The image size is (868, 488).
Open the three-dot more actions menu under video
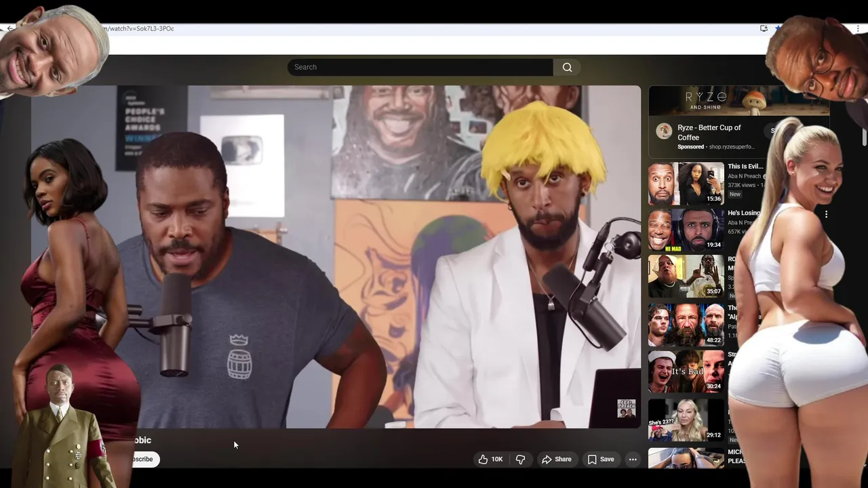coord(633,459)
